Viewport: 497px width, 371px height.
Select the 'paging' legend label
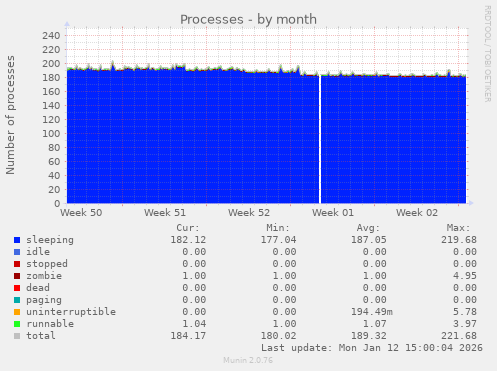click(x=44, y=300)
